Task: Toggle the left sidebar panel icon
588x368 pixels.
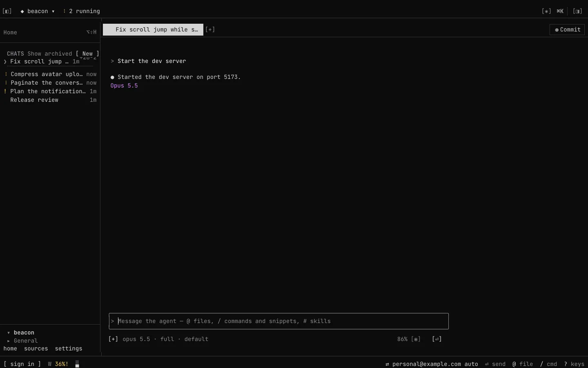Action: pyautogui.click(x=7, y=11)
